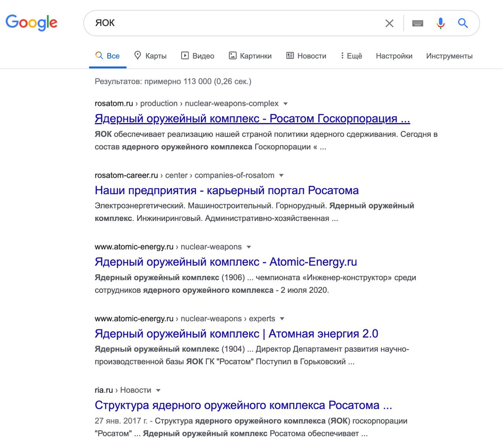
Task: Switch to the Карты tab
Action: [151, 56]
